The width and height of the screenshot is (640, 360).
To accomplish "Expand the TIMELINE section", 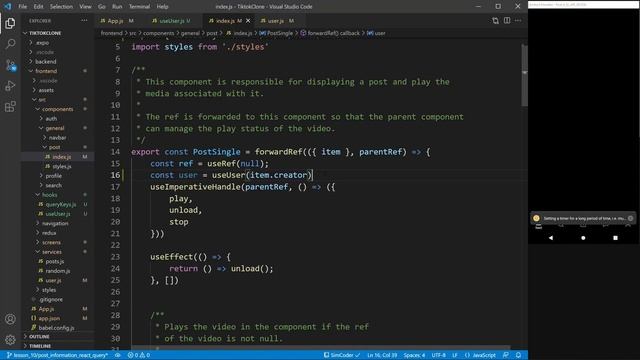I will click(40, 346).
